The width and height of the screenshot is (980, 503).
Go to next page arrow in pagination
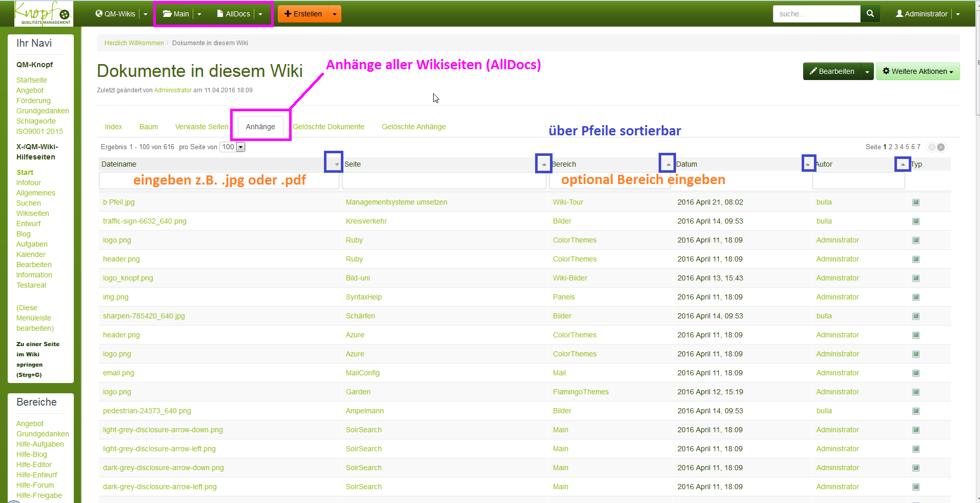(x=941, y=147)
